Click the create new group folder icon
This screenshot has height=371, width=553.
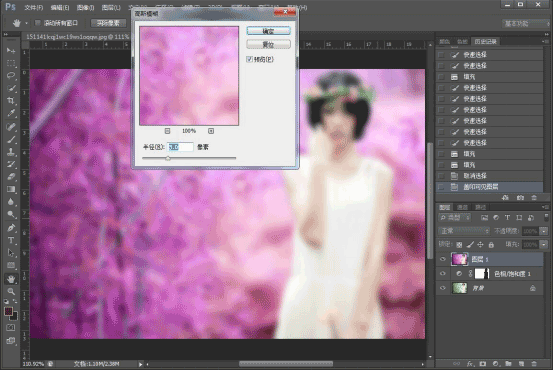point(508,364)
